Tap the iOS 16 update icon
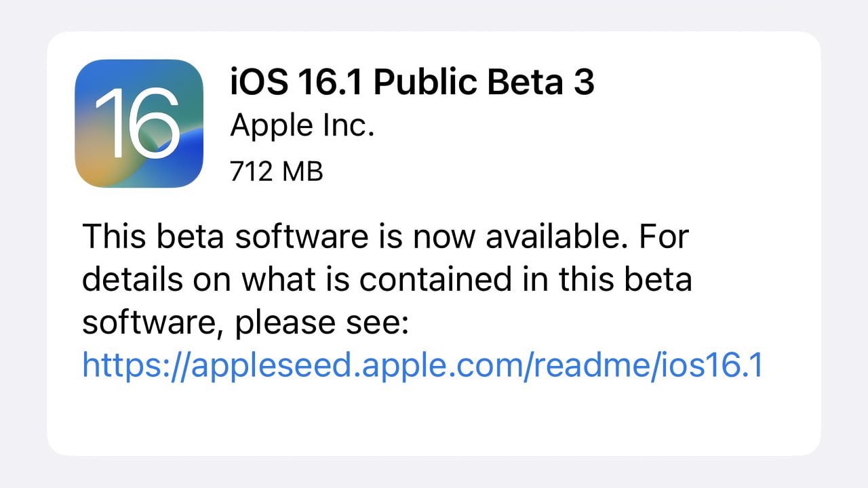868x488 pixels. click(x=139, y=123)
